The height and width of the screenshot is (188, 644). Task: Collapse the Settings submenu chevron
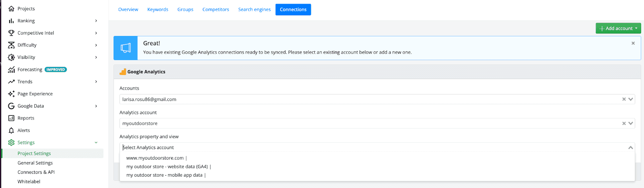point(96,142)
